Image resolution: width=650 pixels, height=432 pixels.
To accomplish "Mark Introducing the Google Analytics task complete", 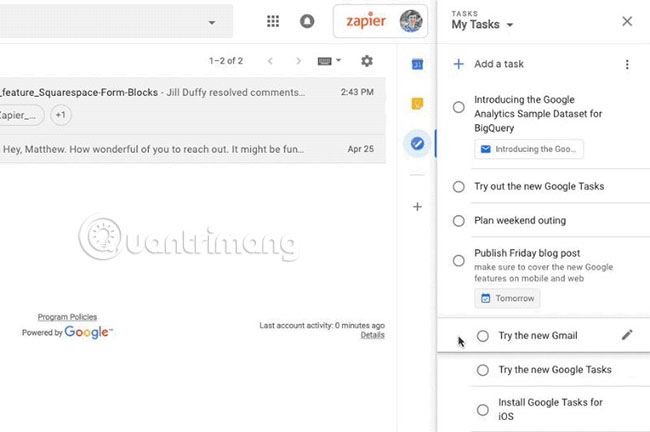I will click(x=458, y=107).
